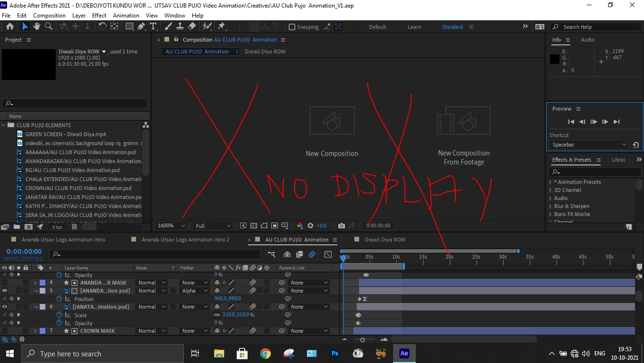Expand layer 7 CROWN MASK properties
The image size is (644, 363).
coord(35,331)
